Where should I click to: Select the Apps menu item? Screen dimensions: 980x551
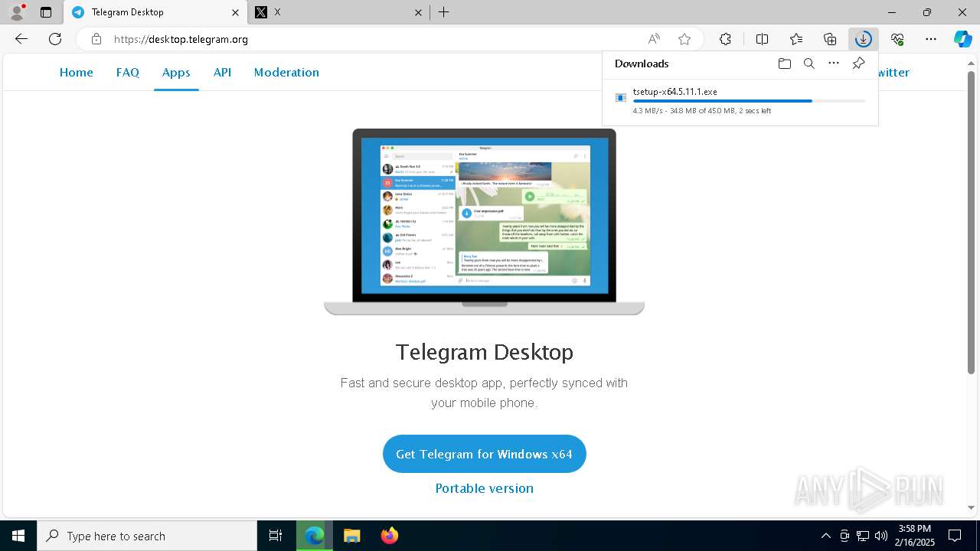[x=176, y=72]
